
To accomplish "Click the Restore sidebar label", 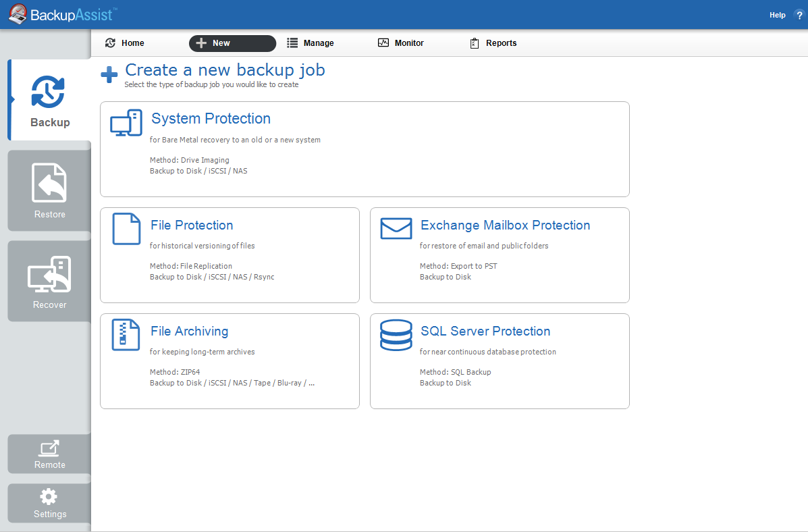I will (x=49, y=215).
